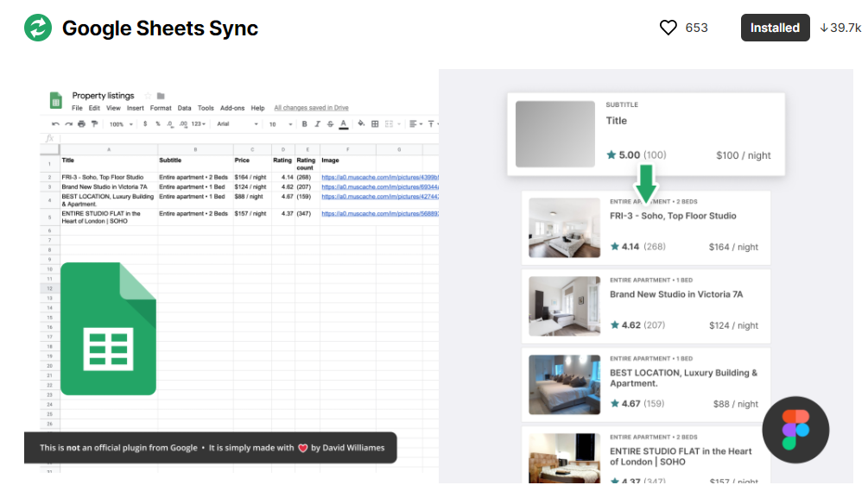Select column B header
This screenshot has height=504, width=868.
pyautogui.click(x=195, y=149)
